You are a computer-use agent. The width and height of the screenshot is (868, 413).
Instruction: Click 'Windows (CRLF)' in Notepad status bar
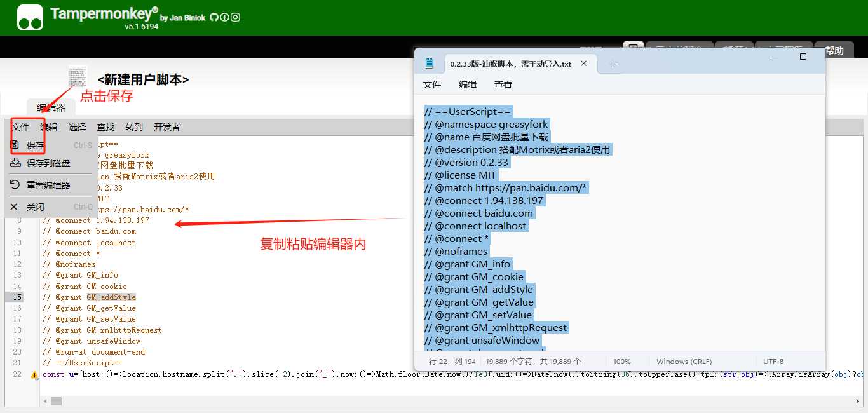tap(684, 362)
